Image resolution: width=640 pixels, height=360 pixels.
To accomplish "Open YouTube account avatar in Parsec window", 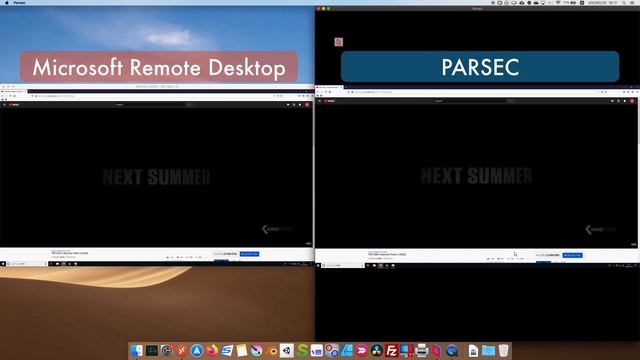I will (x=632, y=100).
